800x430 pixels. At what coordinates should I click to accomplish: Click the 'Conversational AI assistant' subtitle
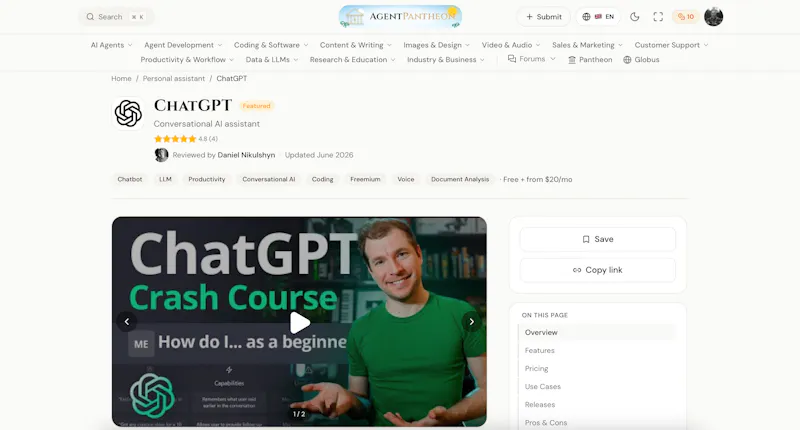[207, 124]
